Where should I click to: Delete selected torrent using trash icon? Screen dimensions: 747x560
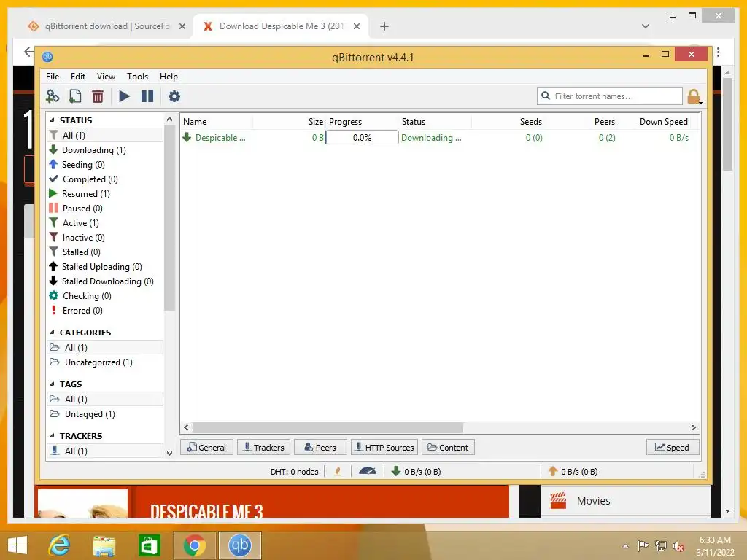tap(98, 97)
